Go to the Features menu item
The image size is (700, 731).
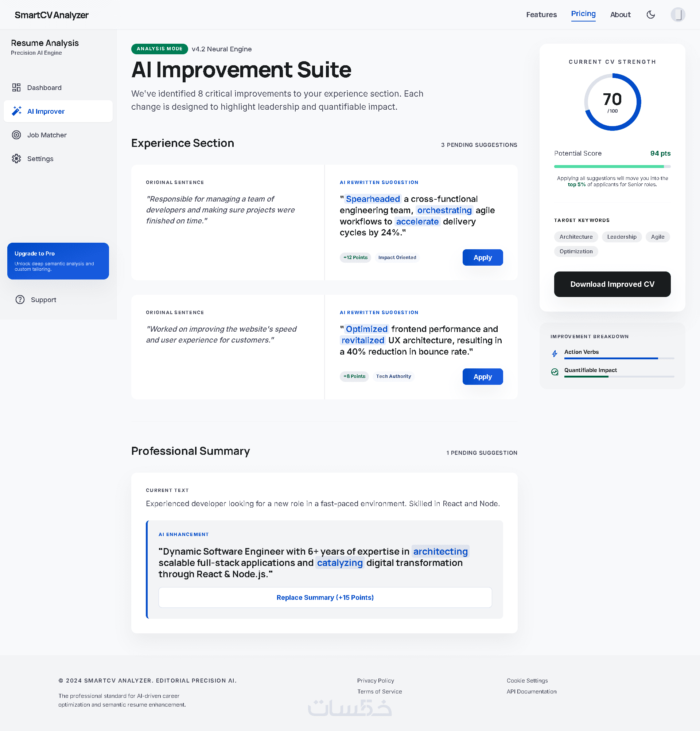coord(541,15)
